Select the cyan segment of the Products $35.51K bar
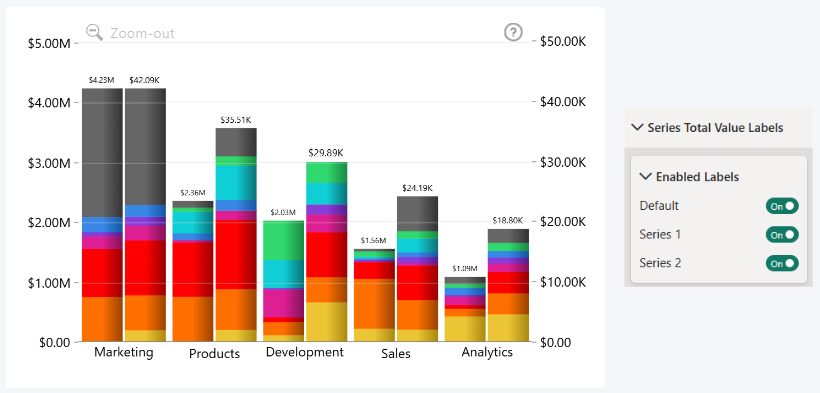 [236, 183]
